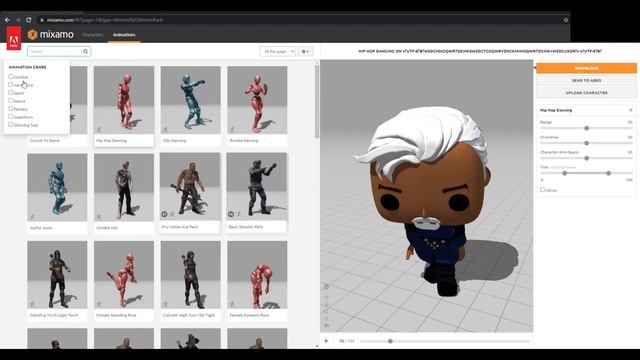Viewport: 640px width, 360px height.
Task: Select the Zombie Idle animation thumbnail
Action: pyautogui.click(x=124, y=187)
